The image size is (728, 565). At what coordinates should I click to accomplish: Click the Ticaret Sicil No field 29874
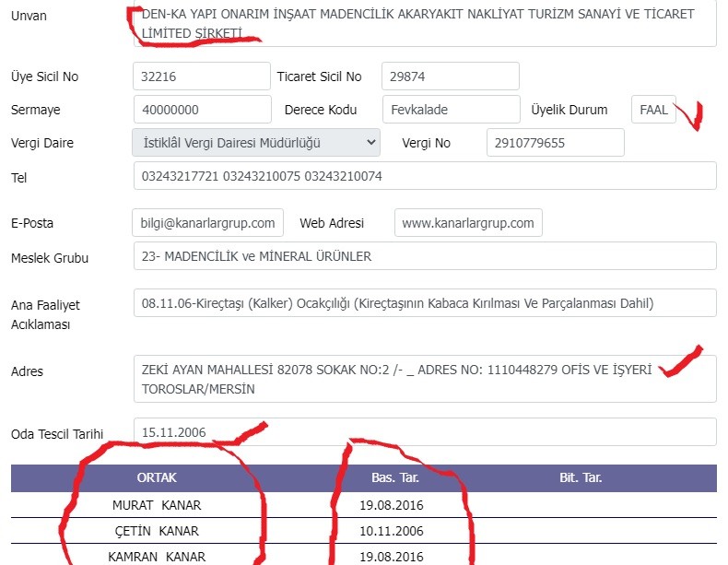pyautogui.click(x=451, y=77)
